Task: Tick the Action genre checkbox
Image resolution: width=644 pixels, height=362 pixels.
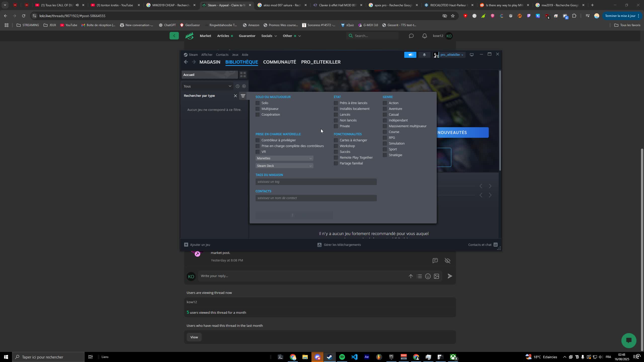Action: tap(385, 103)
